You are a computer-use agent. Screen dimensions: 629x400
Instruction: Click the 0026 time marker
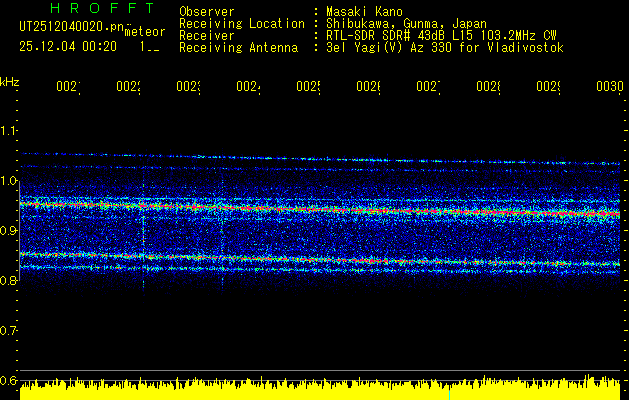pos(369,86)
